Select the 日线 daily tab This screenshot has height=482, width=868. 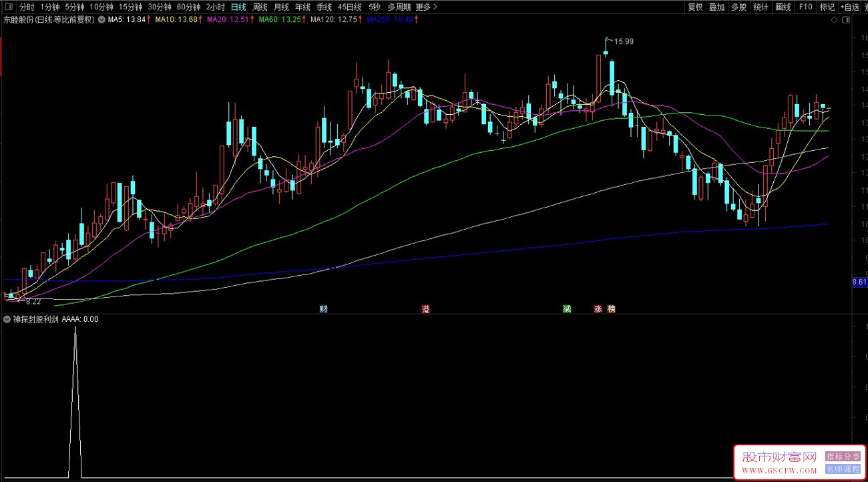point(238,7)
